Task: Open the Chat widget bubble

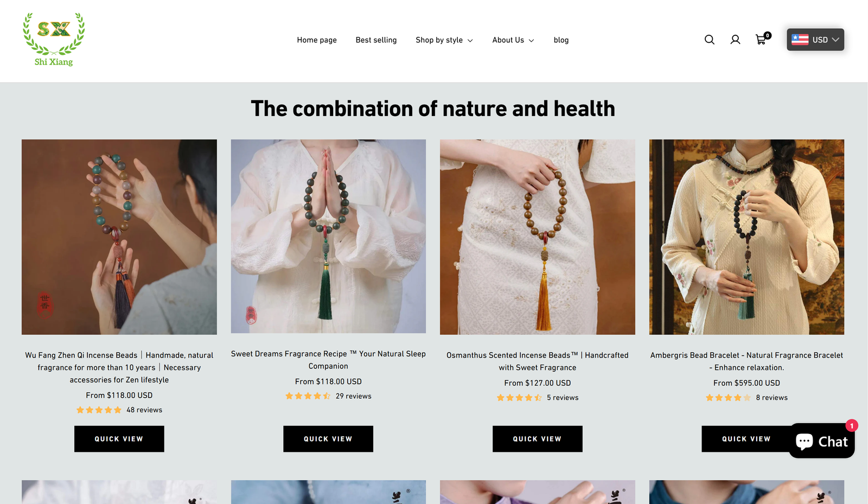Action: [x=822, y=441]
